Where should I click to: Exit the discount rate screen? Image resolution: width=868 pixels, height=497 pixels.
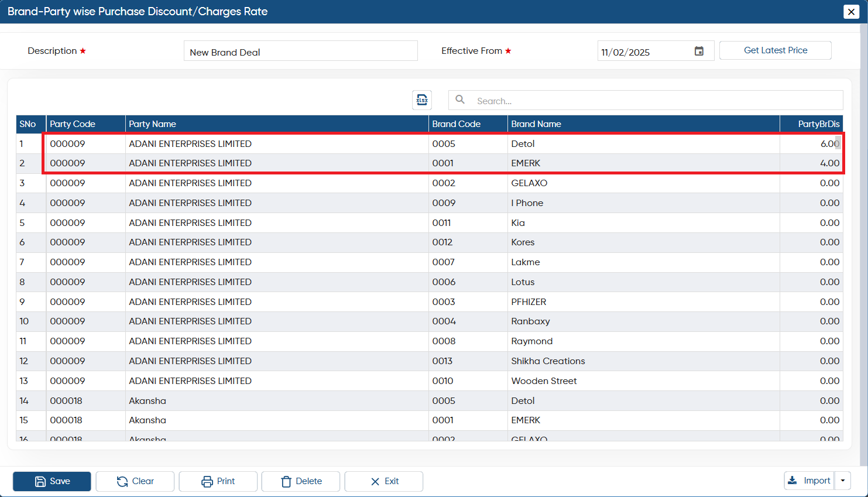click(384, 481)
